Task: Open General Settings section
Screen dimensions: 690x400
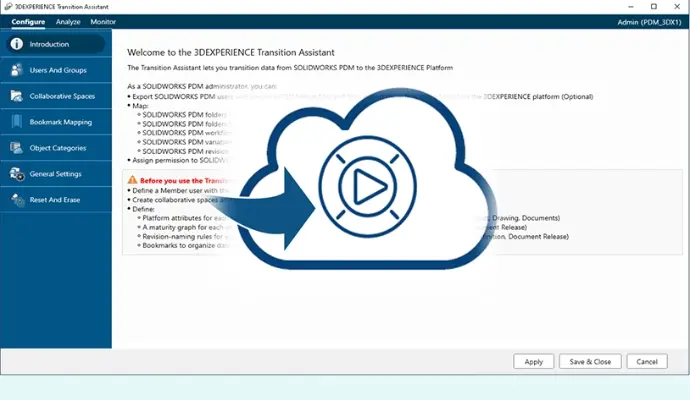Action: click(56, 174)
